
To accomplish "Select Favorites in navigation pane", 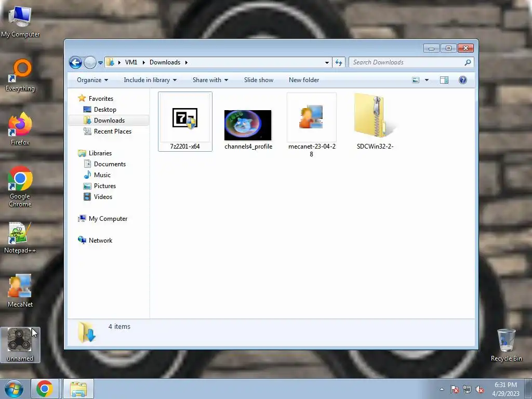I will (101, 98).
